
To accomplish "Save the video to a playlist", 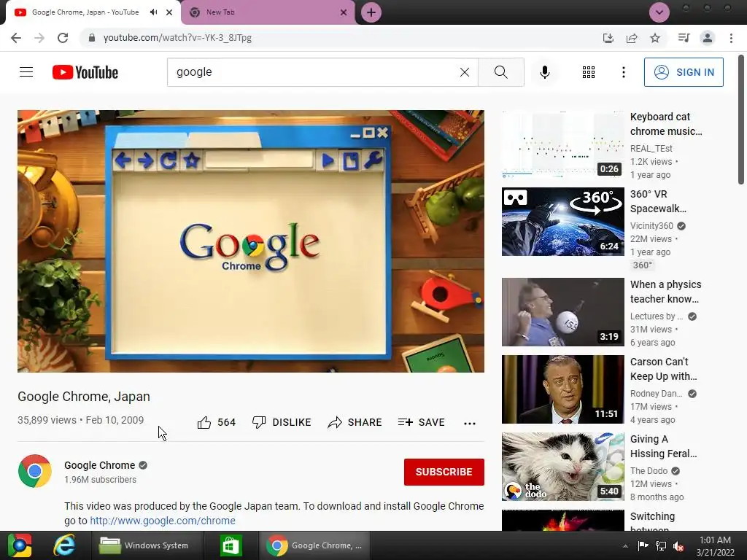I will pyautogui.click(x=421, y=422).
